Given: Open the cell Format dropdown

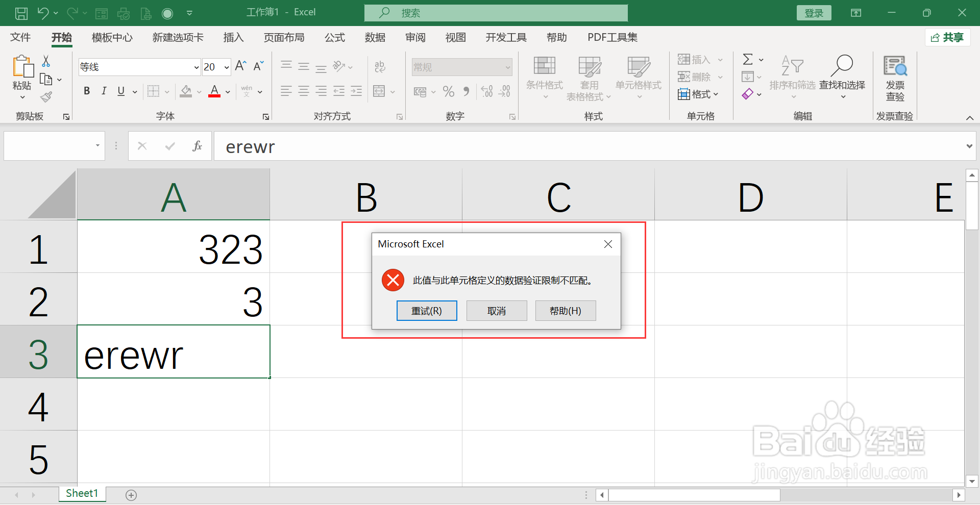Looking at the screenshot, I should tap(698, 94).
